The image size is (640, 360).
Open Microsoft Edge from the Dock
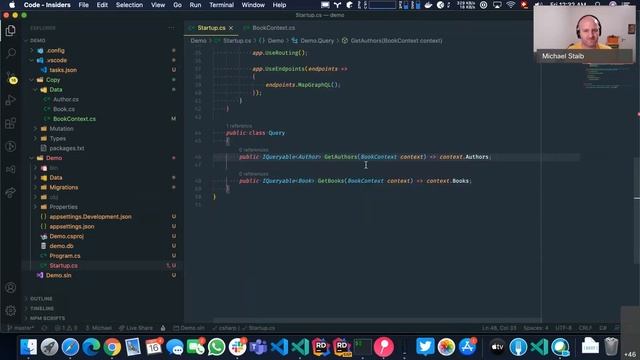(x=91, y=347)
